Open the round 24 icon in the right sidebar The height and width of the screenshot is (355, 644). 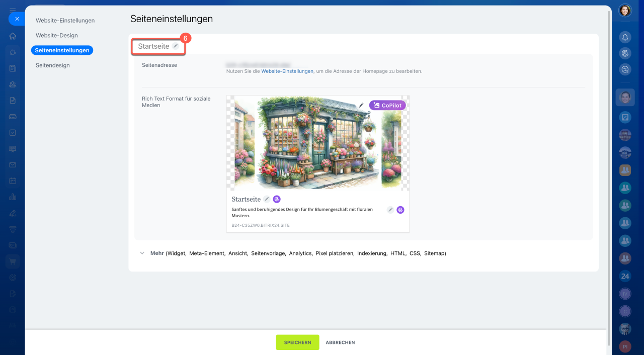point(625,276)
